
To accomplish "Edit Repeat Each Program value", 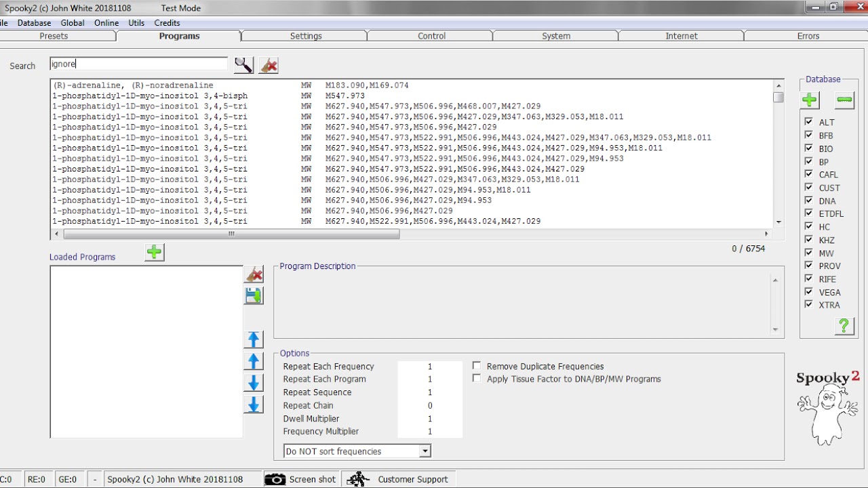I will [430, 380].
